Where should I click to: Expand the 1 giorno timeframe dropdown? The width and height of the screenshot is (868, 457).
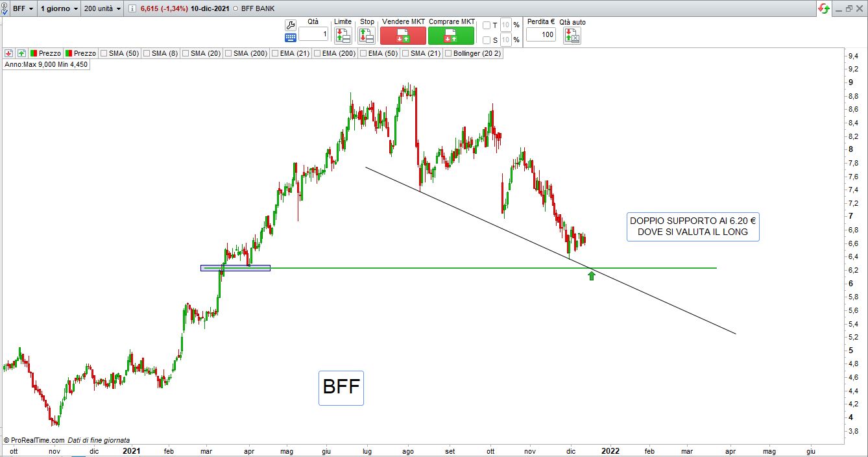click(x=58, y=8)
